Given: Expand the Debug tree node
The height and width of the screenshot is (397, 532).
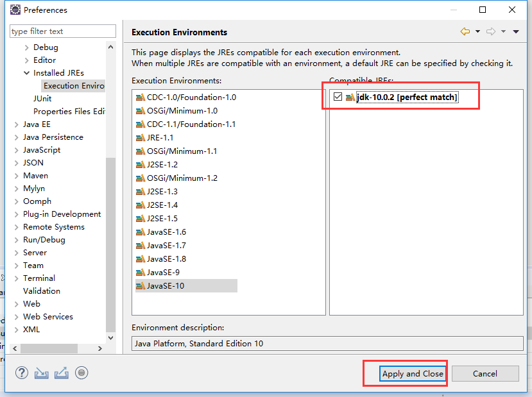Looking at the screenshot, I should [27, 48].
